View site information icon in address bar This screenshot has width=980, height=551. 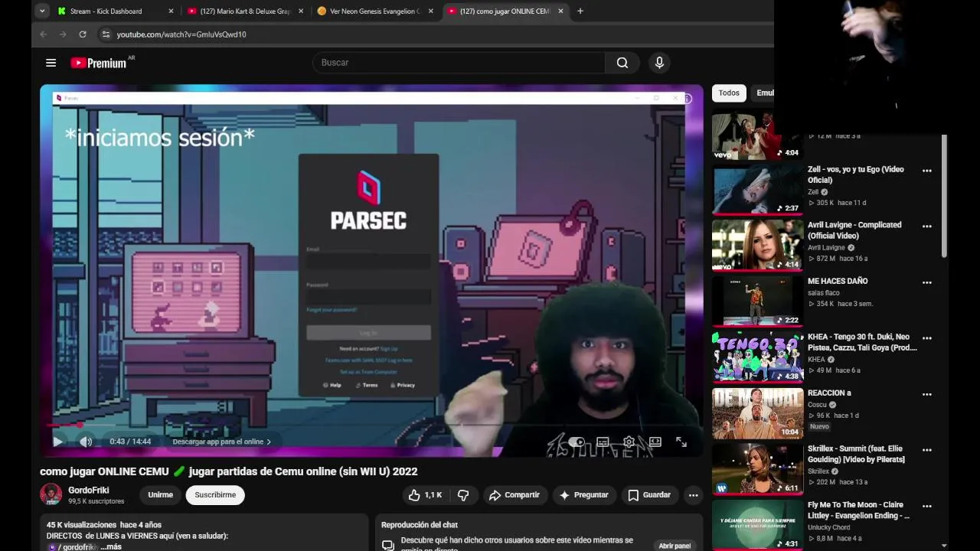(106, 34)
